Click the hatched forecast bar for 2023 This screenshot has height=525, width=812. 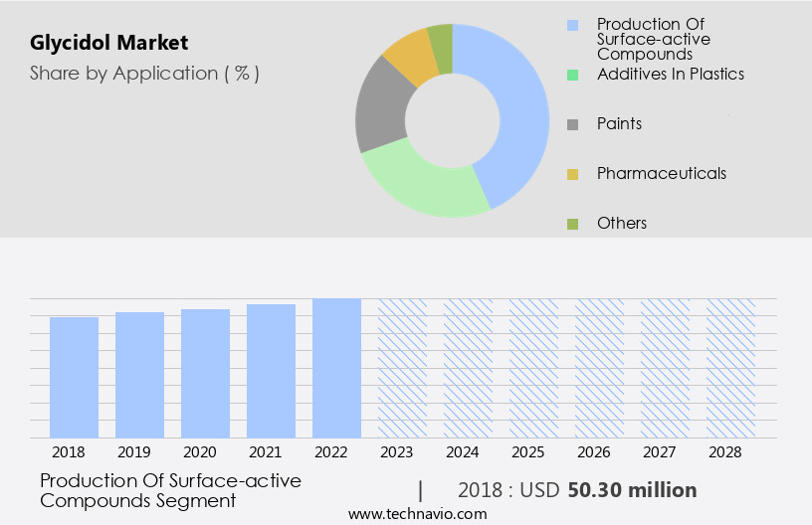[x=402, y=368]
